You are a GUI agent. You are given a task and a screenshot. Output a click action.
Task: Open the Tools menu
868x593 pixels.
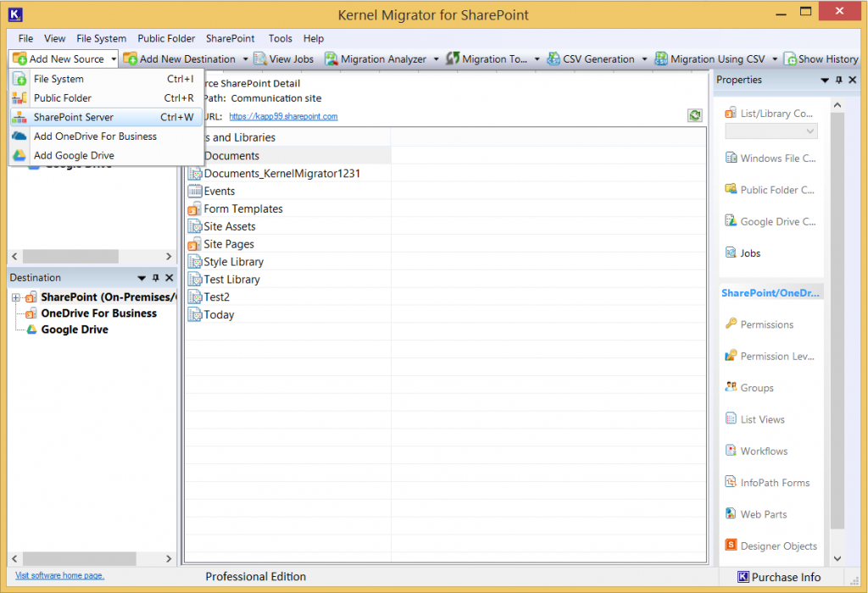(280, 38)
